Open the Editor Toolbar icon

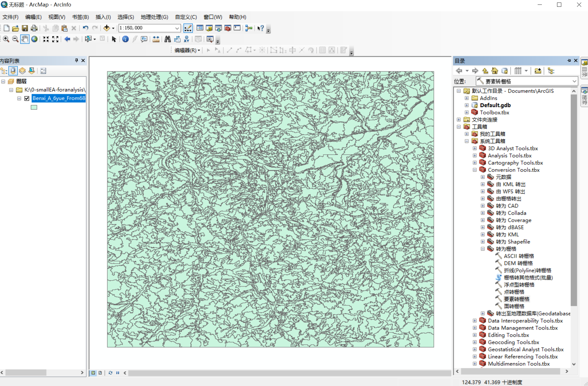(188, 28)
